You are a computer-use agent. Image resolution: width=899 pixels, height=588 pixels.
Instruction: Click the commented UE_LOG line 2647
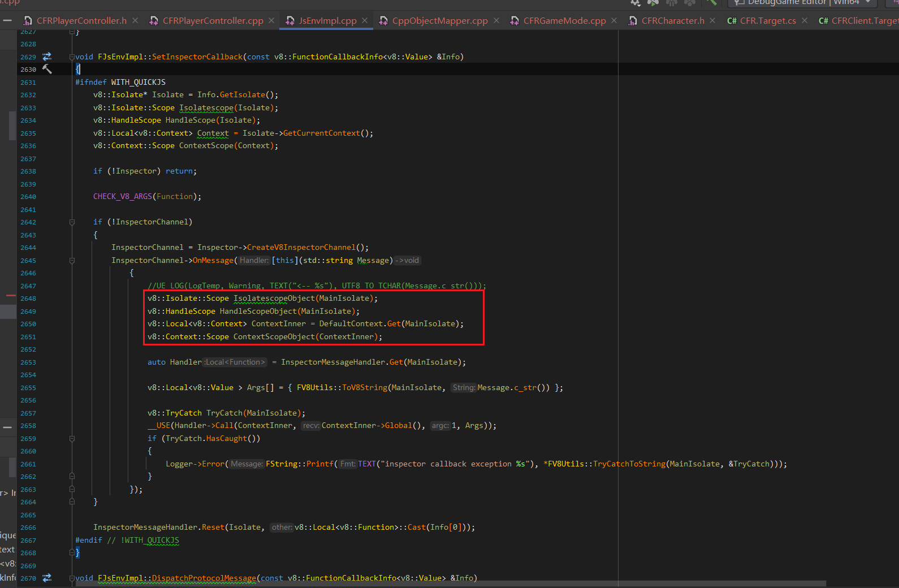(x=317, y=286)
